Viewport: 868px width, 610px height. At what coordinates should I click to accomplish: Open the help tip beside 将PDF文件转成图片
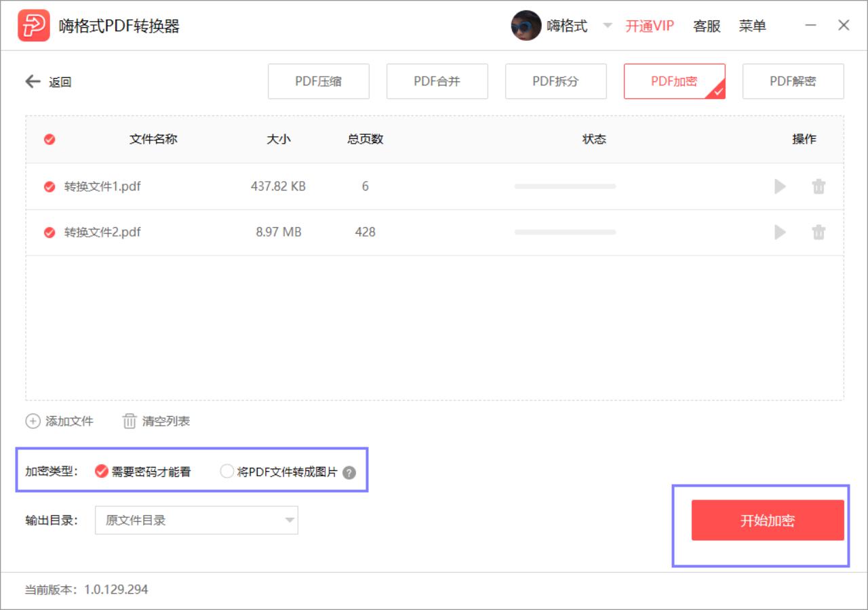[348, 471]
